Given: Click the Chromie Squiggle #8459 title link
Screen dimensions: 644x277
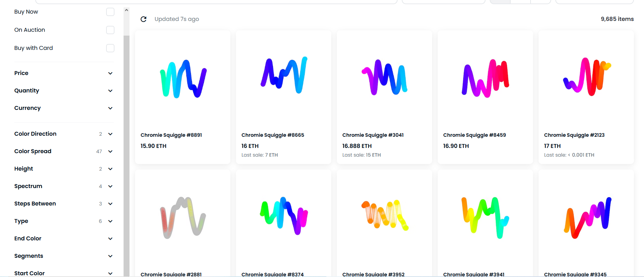Looking at the screenshot, I should pyautogui.click(x=474, y=135).
